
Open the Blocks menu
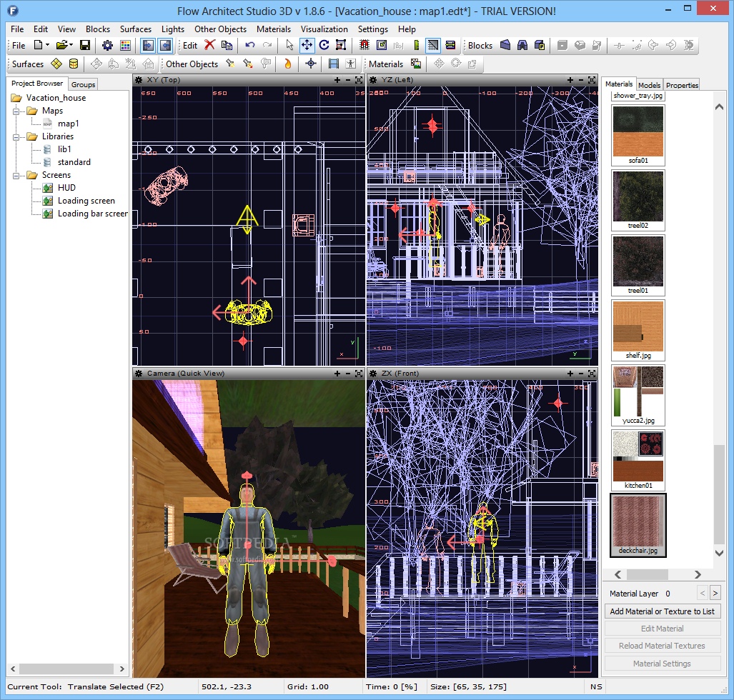point(98,29)
